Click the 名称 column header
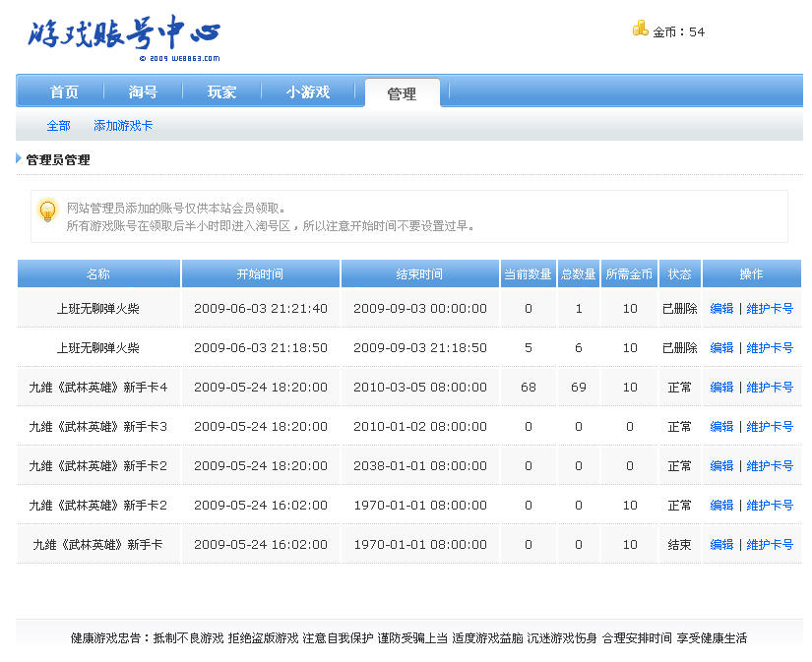Image resolution: width=812 pixels, height=662 pixels. pos(98,273)
